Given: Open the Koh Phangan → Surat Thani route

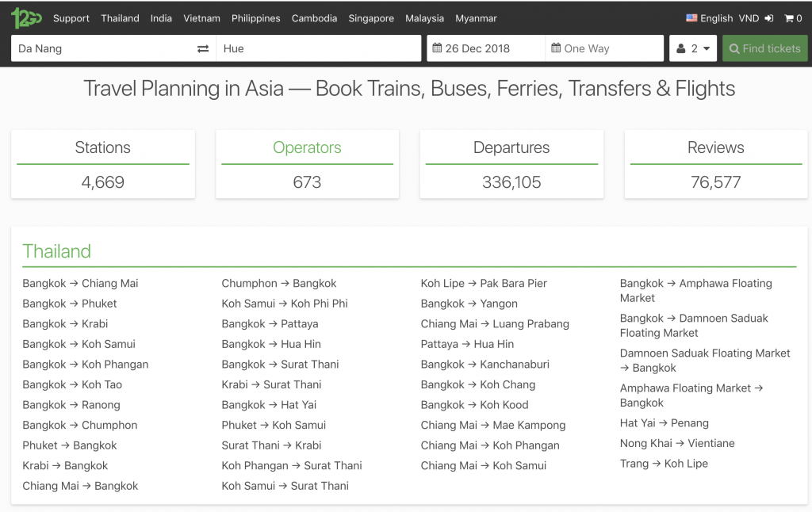Looking at the screenshot, I should pyautogui.click(x=292, y=465).
